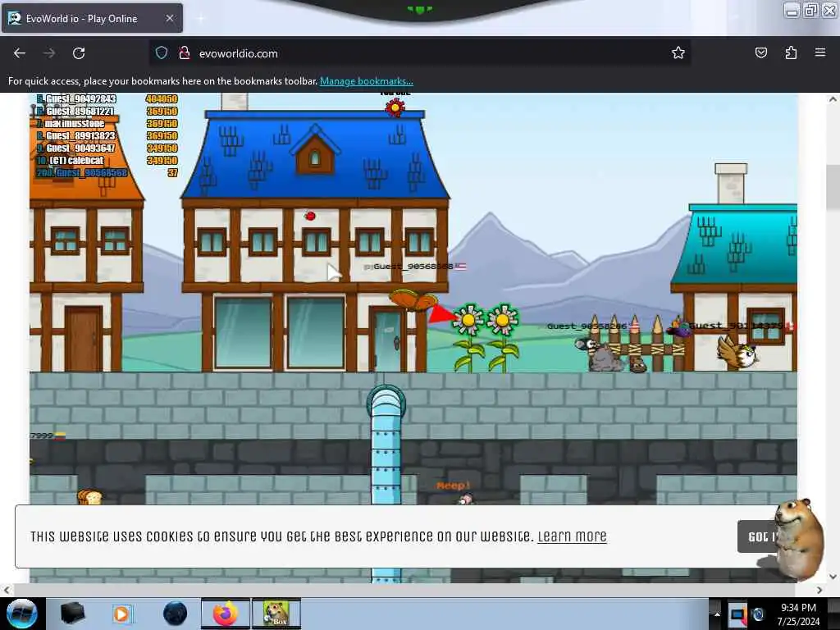Open the Manage bookmarks link

367,81
